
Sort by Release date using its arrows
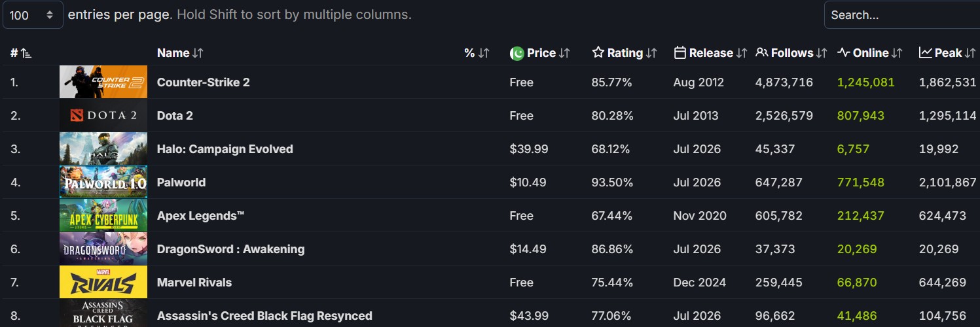[x=742, y=54]
